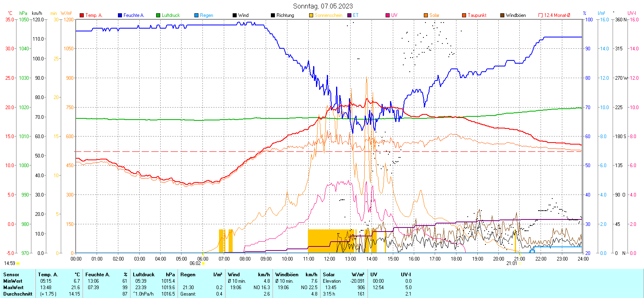Image resolution: width=644 pixels, height=298 pixels.
Task: Click the sunset marker next to 21:01
Action: [520, 263]
